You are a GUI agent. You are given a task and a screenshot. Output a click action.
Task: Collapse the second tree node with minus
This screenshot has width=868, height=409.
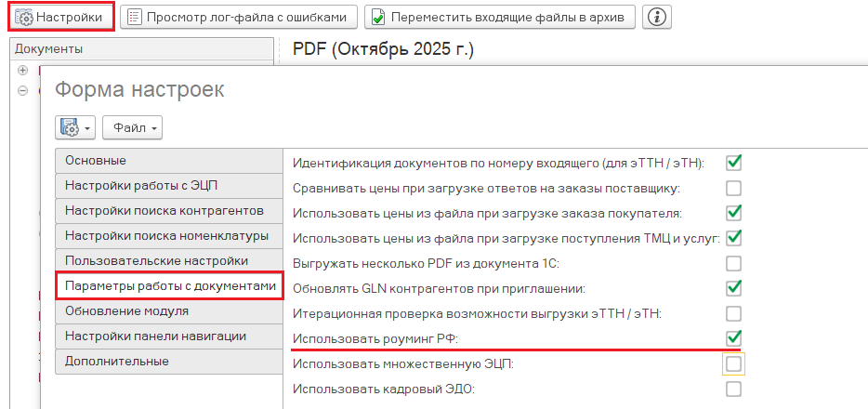point(23,91)
